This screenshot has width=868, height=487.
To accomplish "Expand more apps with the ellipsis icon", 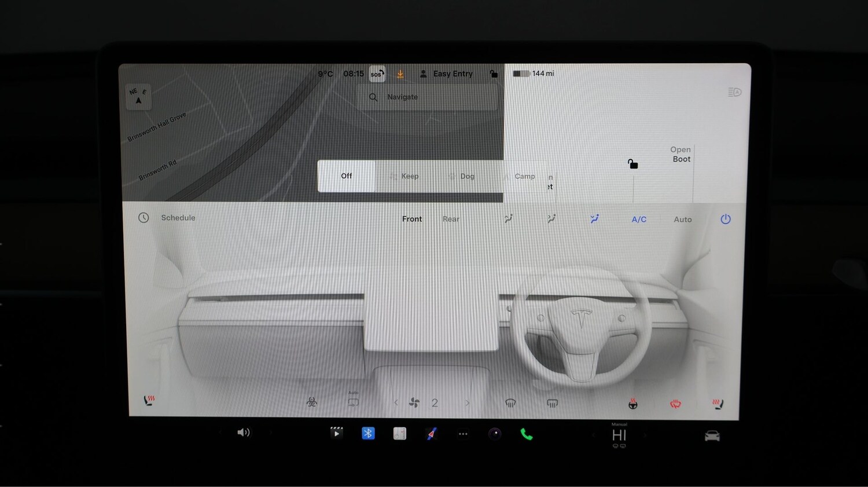I will tap(463, 433).
